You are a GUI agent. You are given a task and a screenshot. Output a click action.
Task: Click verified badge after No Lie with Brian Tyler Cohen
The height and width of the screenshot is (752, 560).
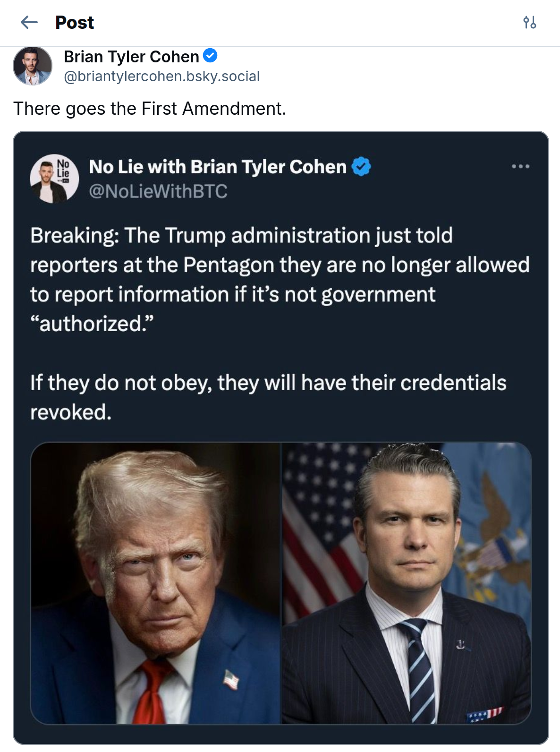coord(361,166)
